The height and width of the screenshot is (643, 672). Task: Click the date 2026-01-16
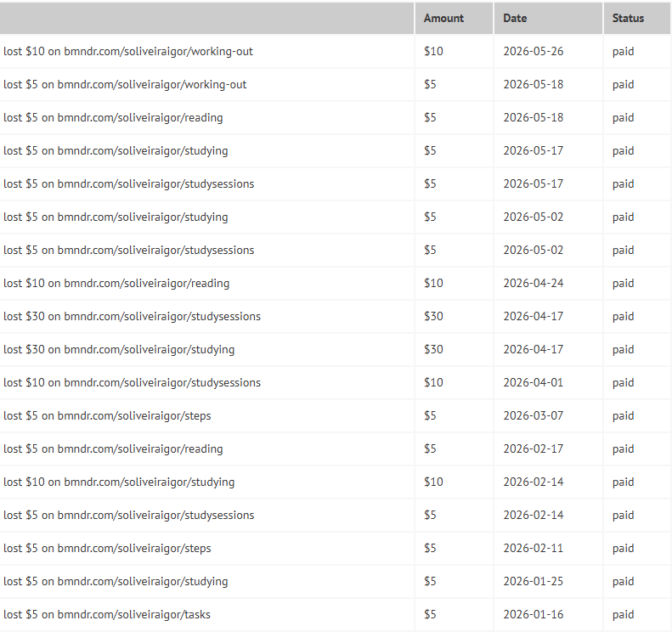[534, 615]
